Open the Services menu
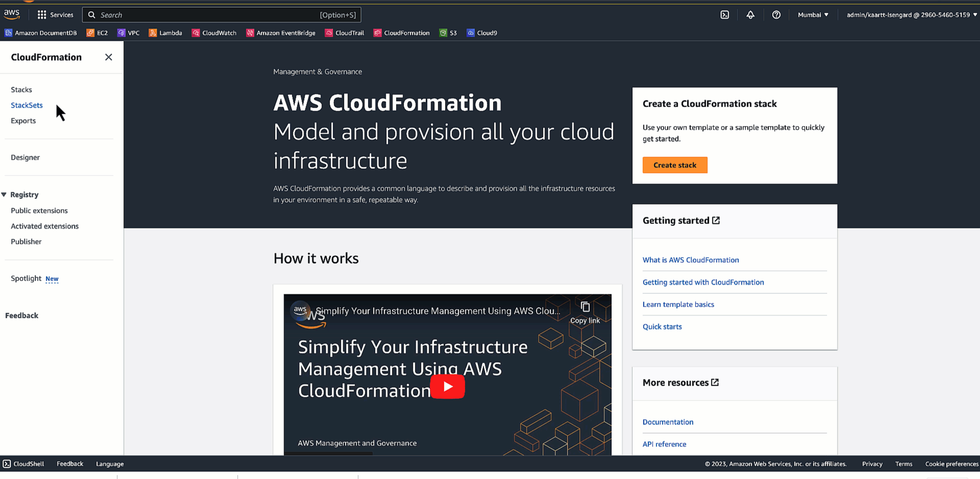 click(55, 15)
